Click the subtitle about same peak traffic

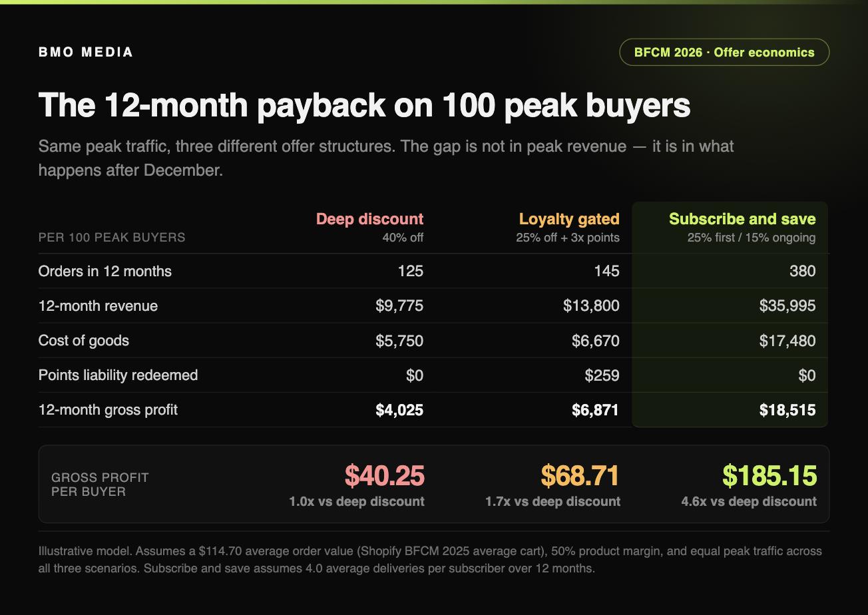[x=386, y=158]
